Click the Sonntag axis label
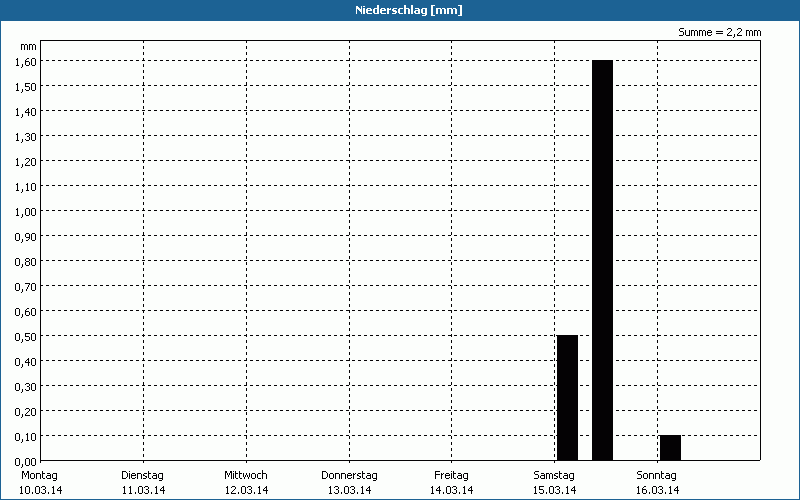This screenshot has height=500, width=800. (x=656, y=476)
